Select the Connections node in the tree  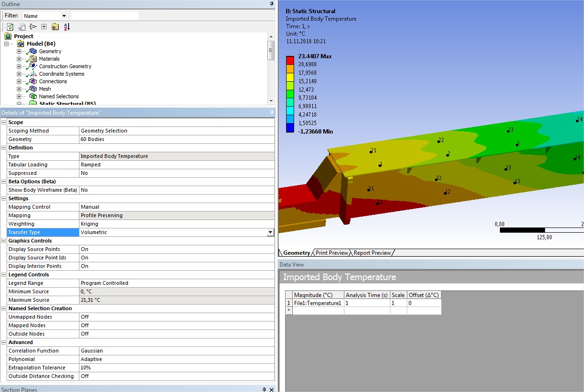pyautogui.click(x=53, y=81)
